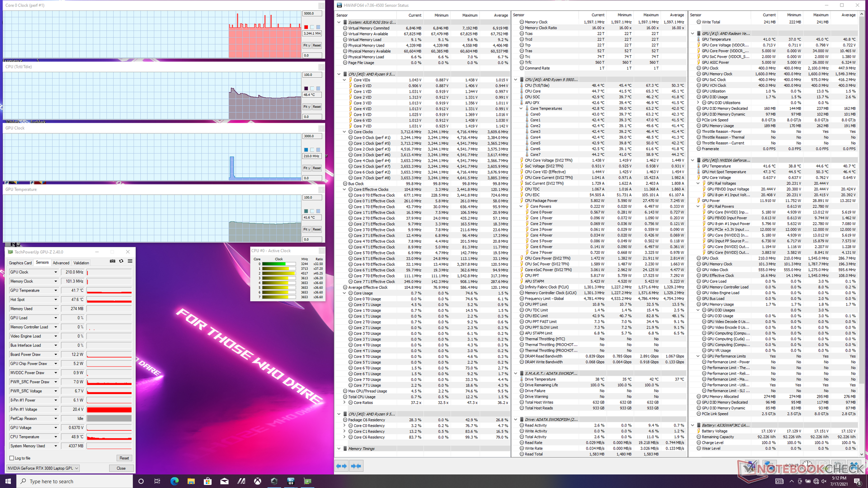Click red color box in Core 0 Clock graph
Viewport: 868px width, 488px height.
[306, 27]
